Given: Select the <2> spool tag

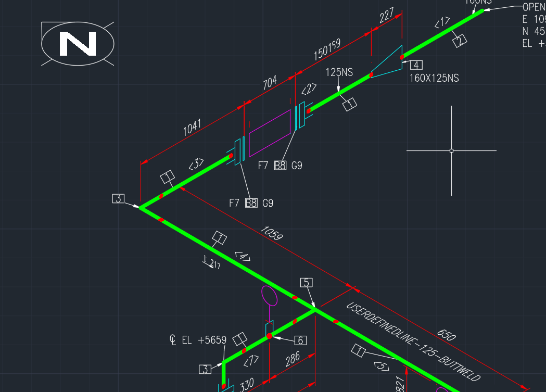Looking at the screenshot, I should point(309,89).
